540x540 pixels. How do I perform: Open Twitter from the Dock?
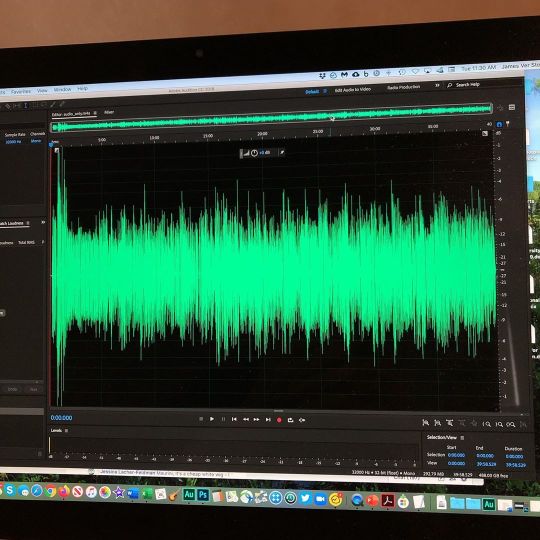click(x=305, y=499)
